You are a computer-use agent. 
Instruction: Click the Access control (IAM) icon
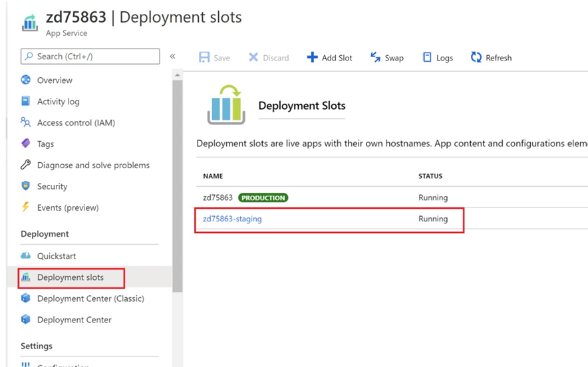click(26, 122)
